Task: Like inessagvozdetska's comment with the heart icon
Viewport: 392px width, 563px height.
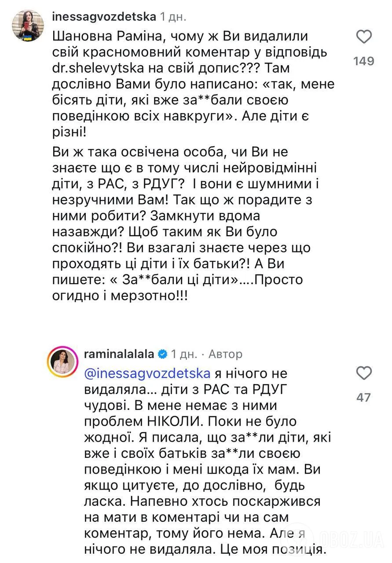Action: [364, 37]
